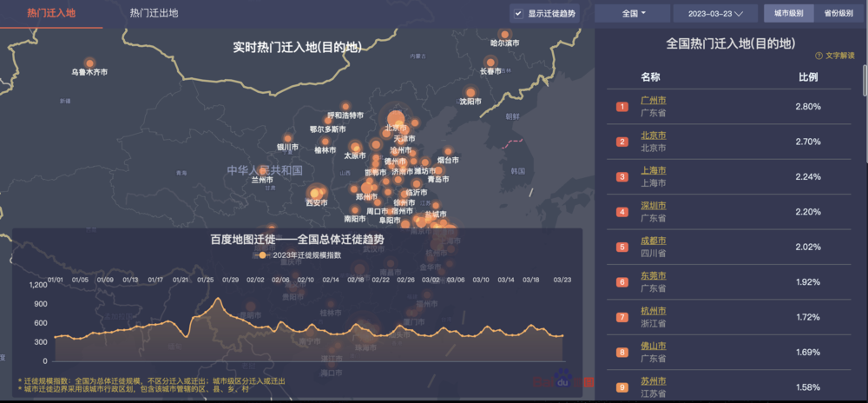Image resolution: width=868 pixels, height=403 pixels.
Task: Open the 成都市 link in the ranking
Action: [654, 241]
